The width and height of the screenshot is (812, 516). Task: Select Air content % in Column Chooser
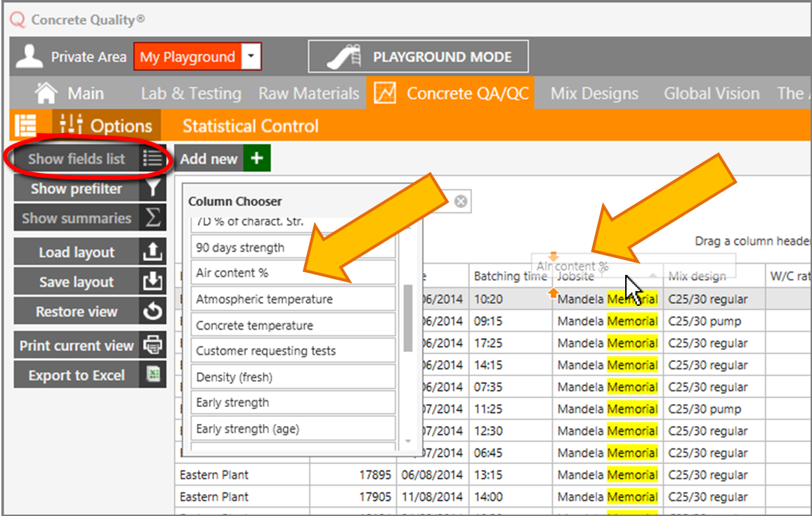(x=293, y=273)
